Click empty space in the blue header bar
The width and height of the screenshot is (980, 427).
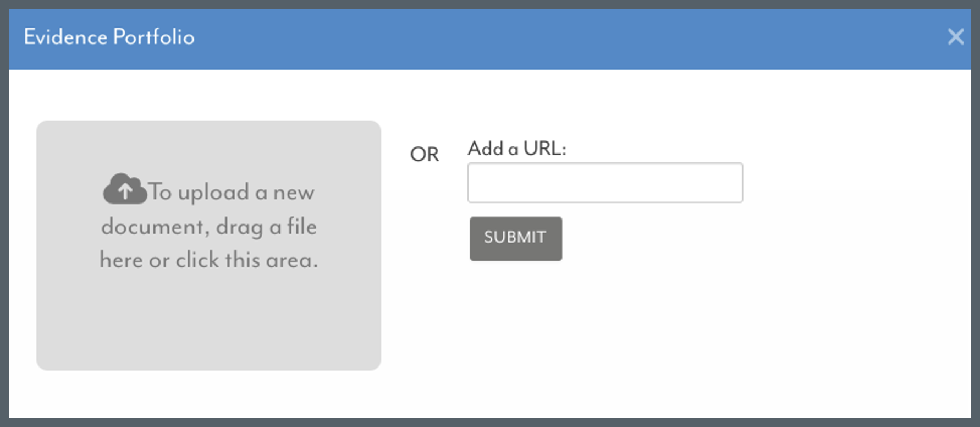[x=550, y=39]
